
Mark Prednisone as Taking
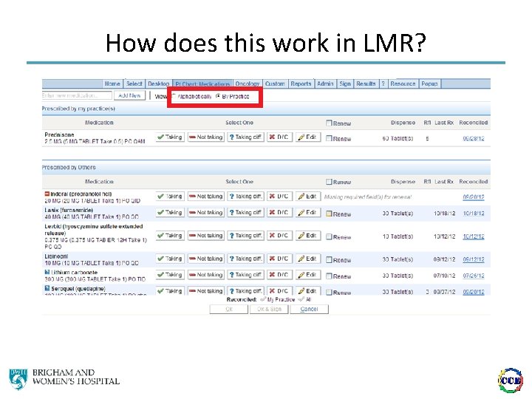(171, 137)
